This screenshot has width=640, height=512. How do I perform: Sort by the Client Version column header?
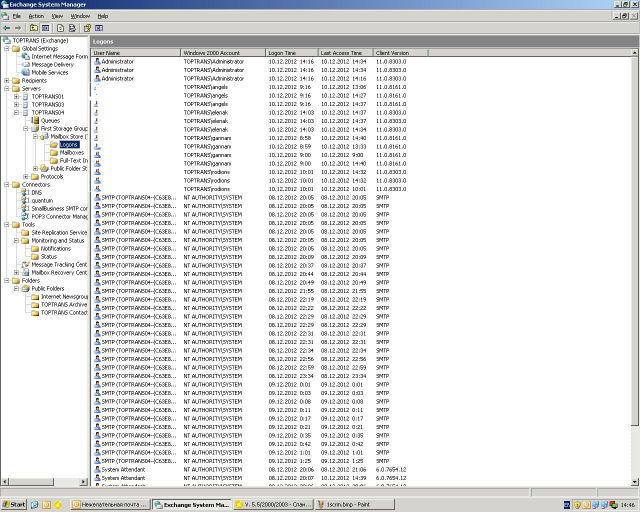(400, 53)
